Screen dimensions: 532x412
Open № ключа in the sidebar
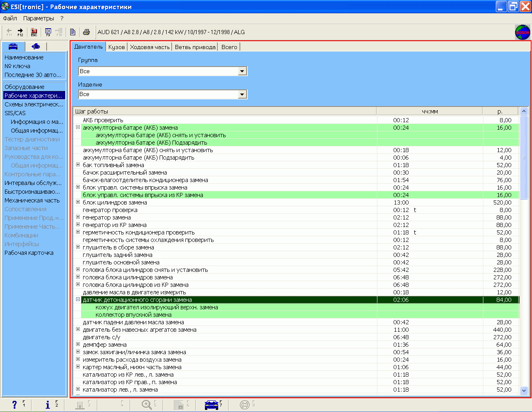17,66
